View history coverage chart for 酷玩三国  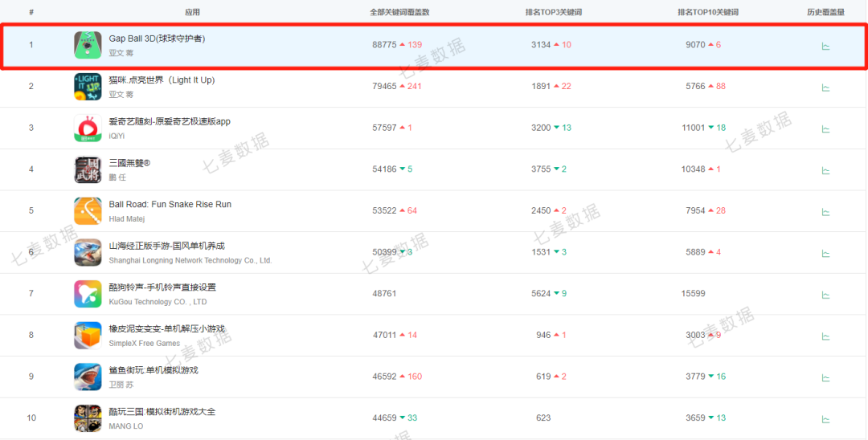pyautogui.click(x=825, y=419)
